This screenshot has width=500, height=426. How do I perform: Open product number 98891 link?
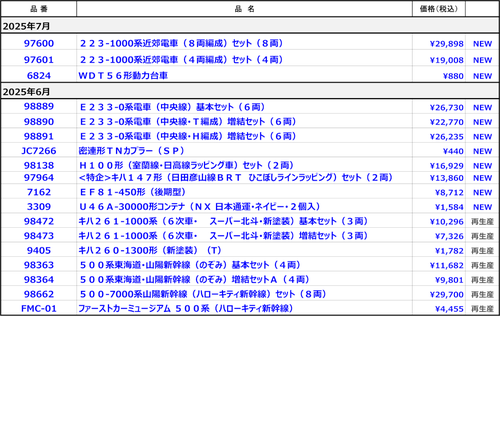pos(39,136)
